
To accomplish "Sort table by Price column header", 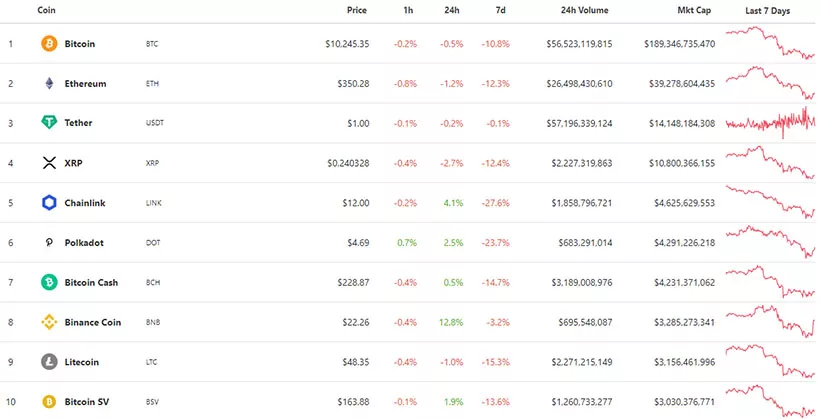I will point(356,10).
